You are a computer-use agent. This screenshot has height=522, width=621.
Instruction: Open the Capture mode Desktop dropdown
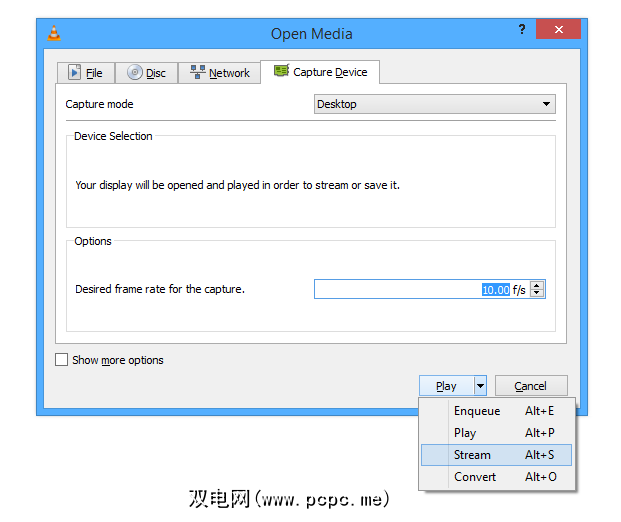pyautogui.click(x=434, y=104)
